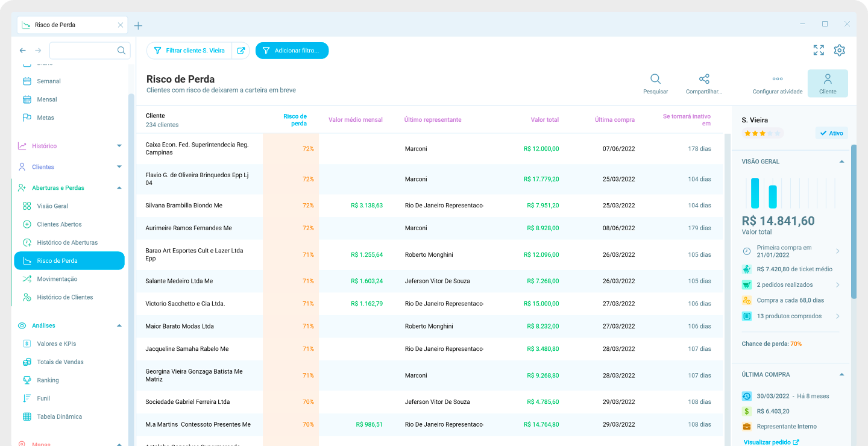Image resolution: width=868 pixels, height=446 pixels.
Task: Select the Risco de Perda sidebar item
Action: (x=69, y=261)
